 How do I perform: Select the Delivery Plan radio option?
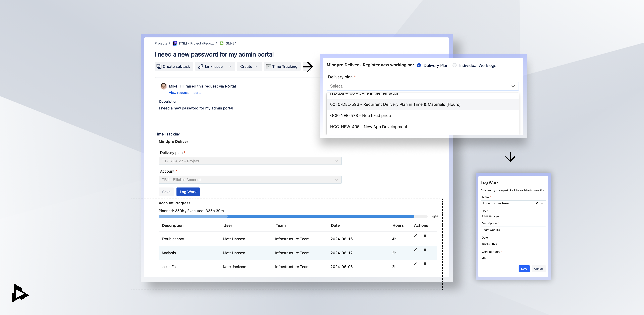pyautogui.click(x=419, y=65)
